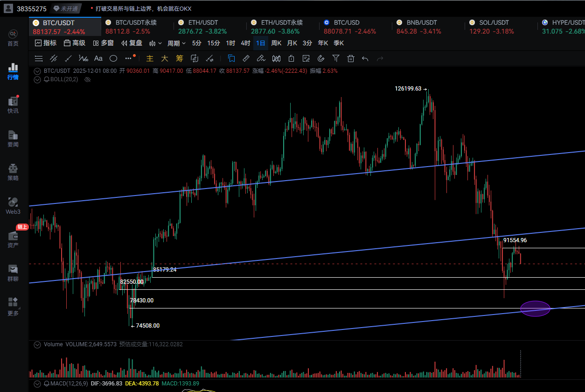Select the ruler measurement tool
585x392 pixels.
click(x=246, y=58)
